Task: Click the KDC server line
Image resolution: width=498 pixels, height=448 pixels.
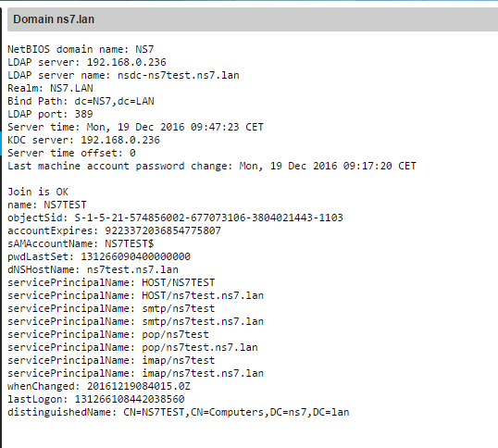Action: coord(84,140)
